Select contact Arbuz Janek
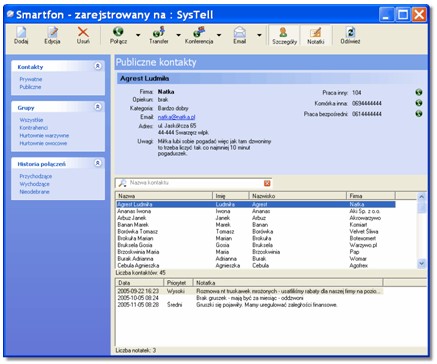 [x=256, y=218]
